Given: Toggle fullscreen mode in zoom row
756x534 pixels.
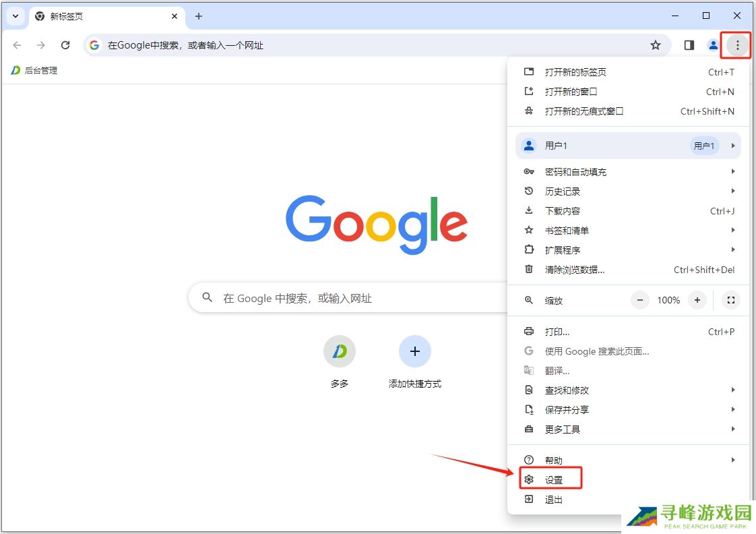Looking at the screenshot, I should (x=730, y=300).
